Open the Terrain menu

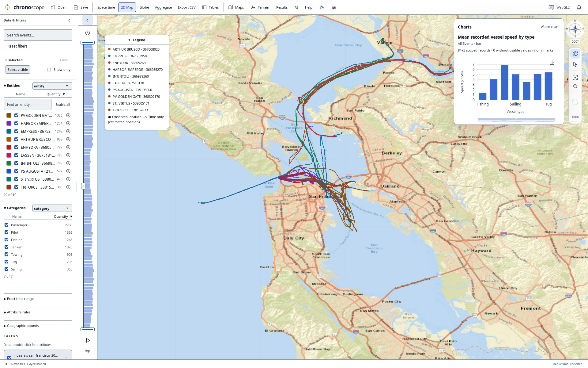click(260, 7)
